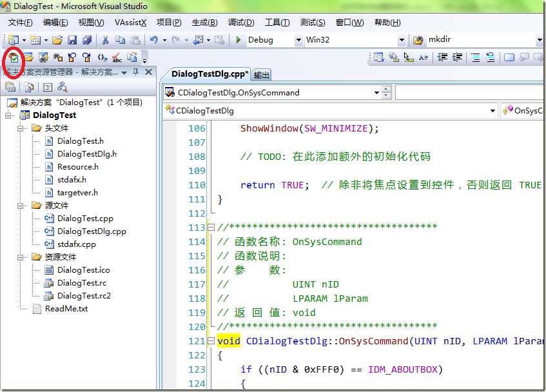Viewport: 546px width, 392px height.
Task: Click the View Class Diagram icon
Action: (63, 87)
